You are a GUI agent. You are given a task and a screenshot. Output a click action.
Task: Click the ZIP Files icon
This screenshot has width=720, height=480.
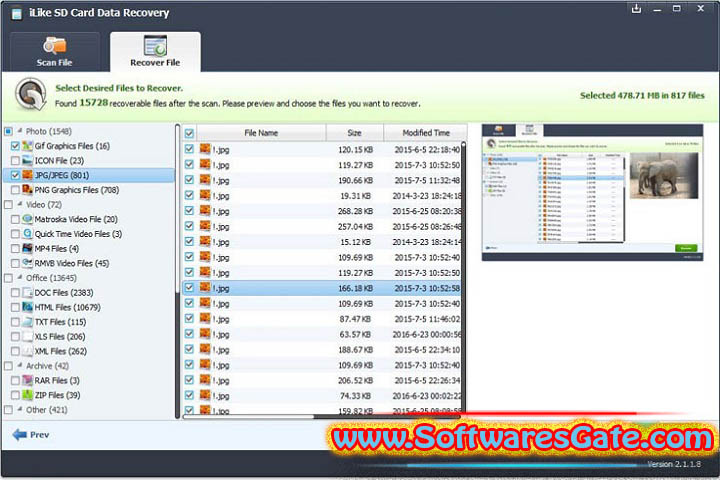(x=28, y=395)
